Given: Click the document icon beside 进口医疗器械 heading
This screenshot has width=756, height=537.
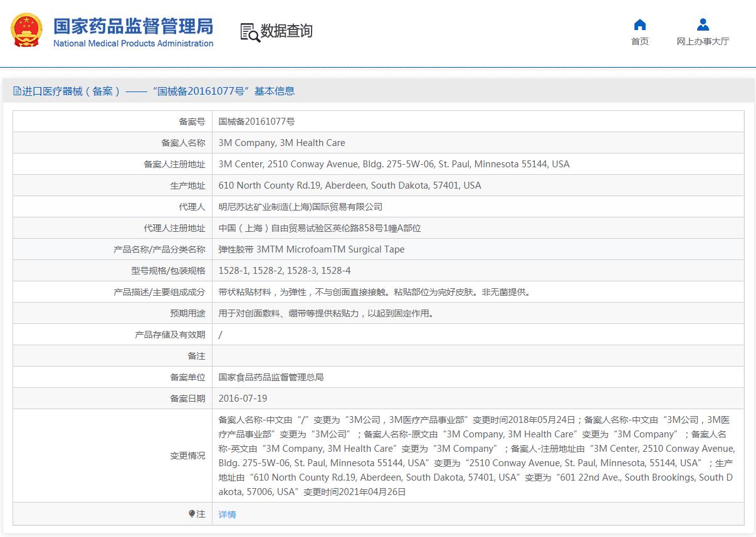Looking at the screenshot, I should pos(17,91).
